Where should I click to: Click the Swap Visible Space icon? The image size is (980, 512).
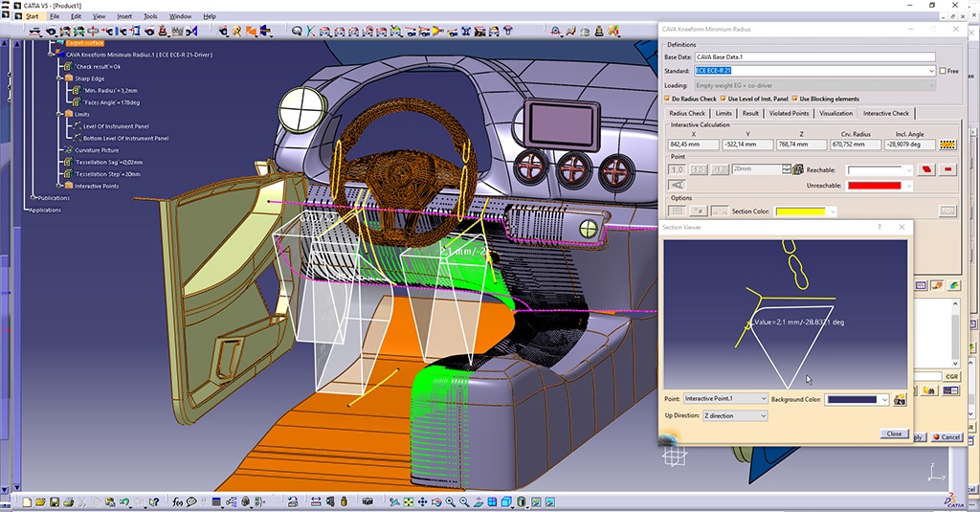click(x=550, y=502)
